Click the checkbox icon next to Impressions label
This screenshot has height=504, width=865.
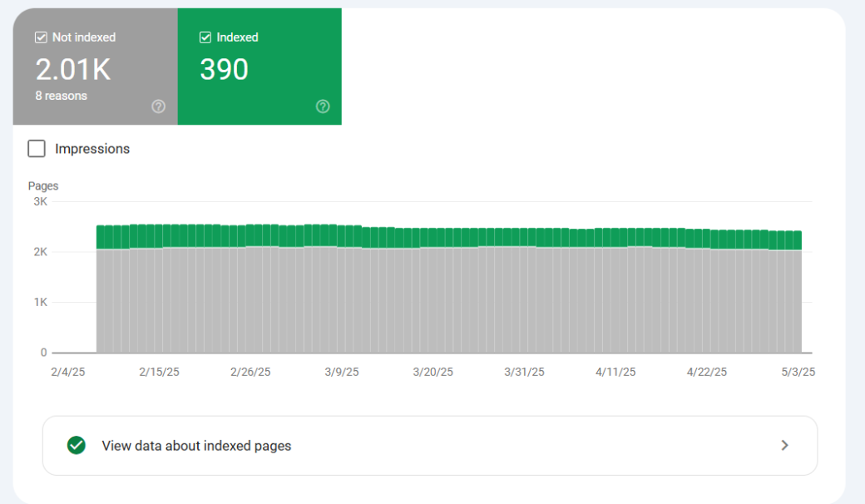point(36,148)
